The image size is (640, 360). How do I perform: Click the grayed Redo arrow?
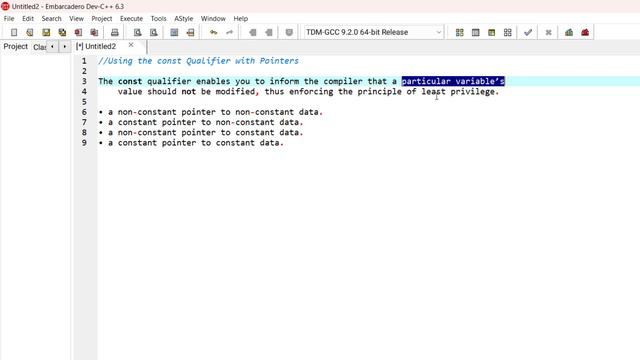click(x=229, y=32)
